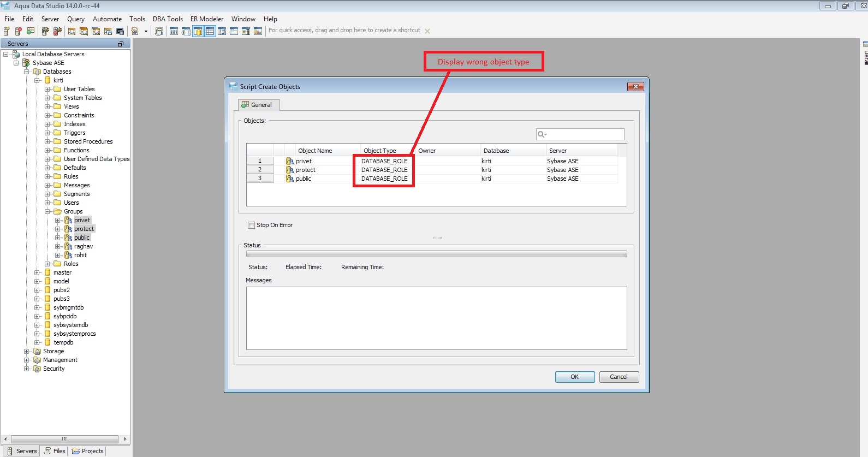Click OK in Script Create Objects dialog

[x=575, y=377]
